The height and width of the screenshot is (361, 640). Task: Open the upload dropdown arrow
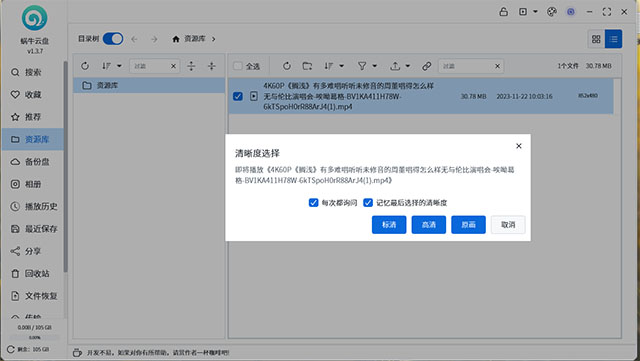pos(407,66)
